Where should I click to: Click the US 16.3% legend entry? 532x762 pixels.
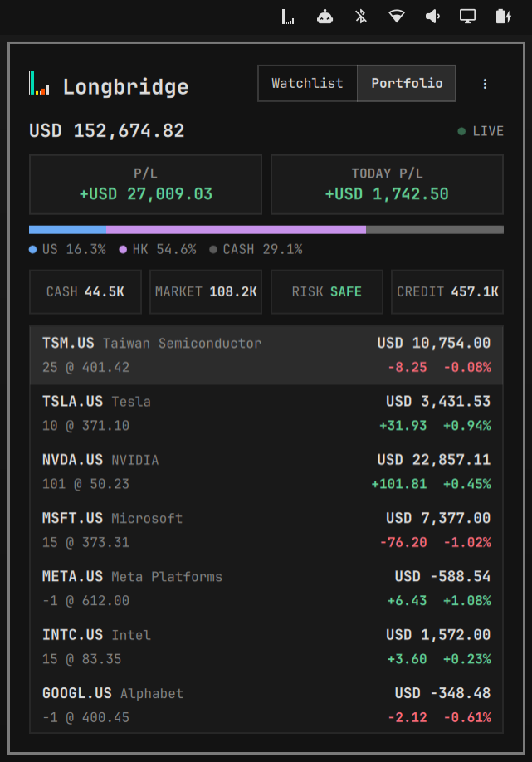coord(67,249)
